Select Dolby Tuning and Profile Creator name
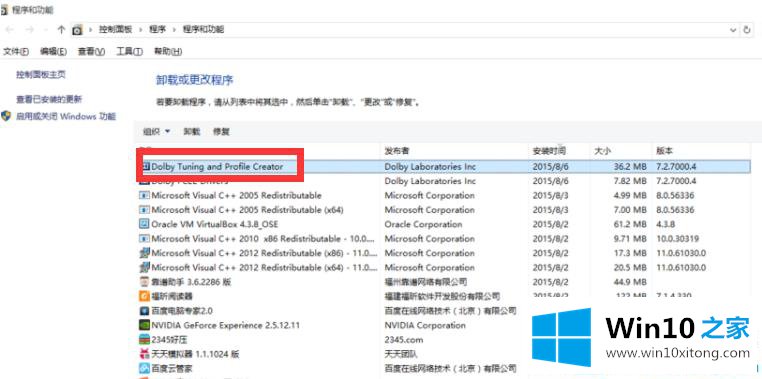This screenshot has width=762, height=379. pos(217,167)
